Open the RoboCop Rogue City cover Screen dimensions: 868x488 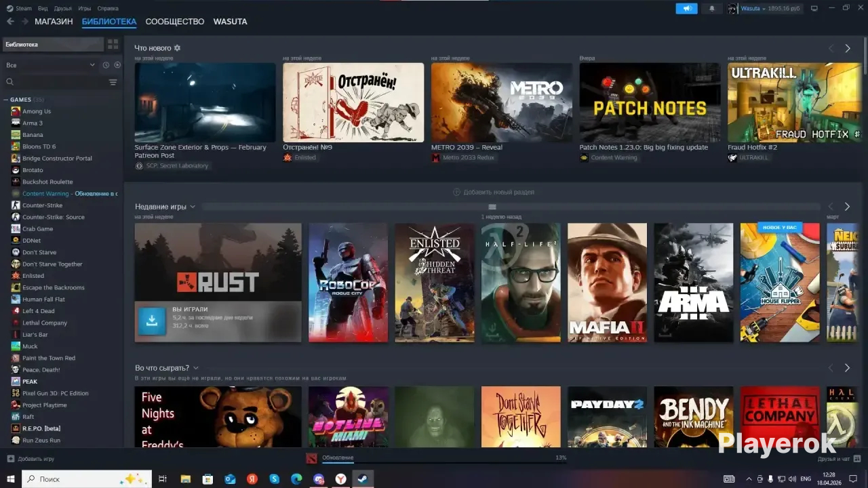coord(349,283)
